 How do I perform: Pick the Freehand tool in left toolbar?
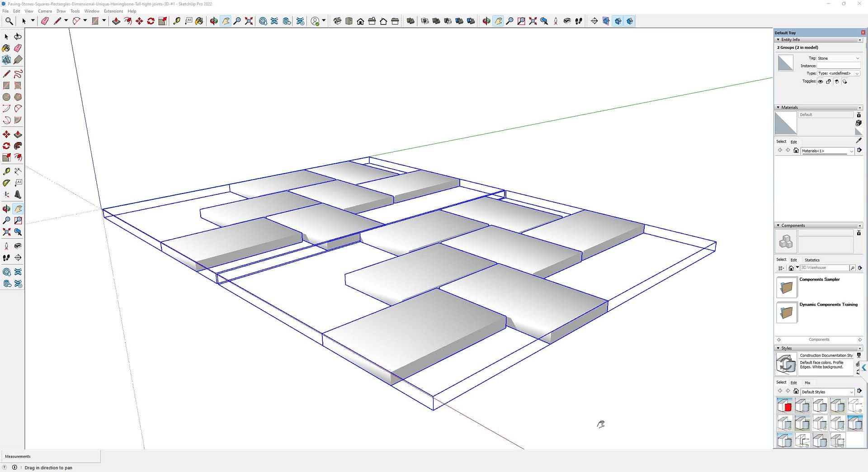click(x=18, y=74)
